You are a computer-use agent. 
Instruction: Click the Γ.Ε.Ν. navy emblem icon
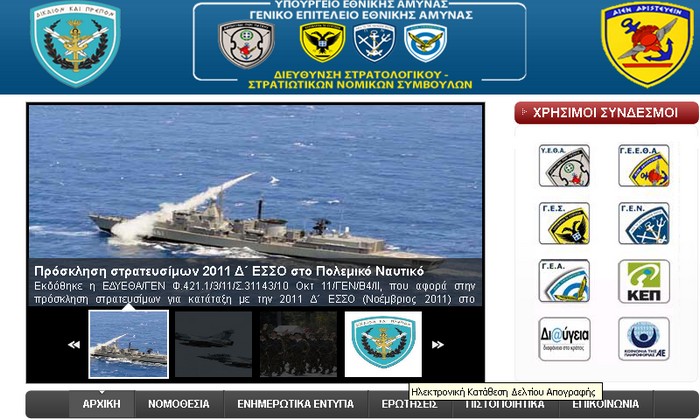(643, 224)
